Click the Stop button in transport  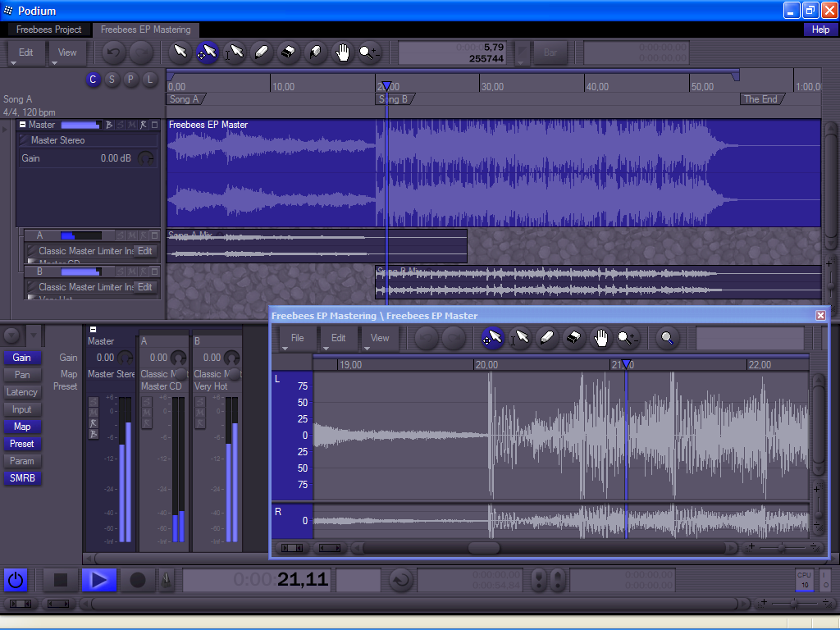coord(61,580)
